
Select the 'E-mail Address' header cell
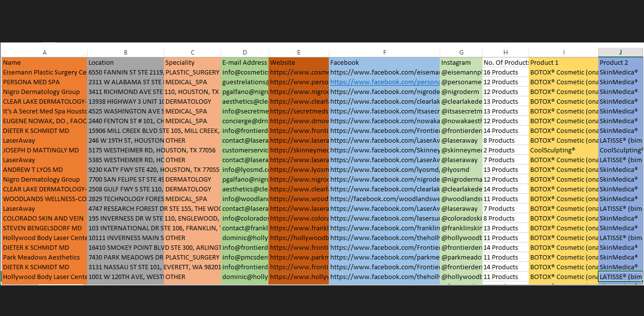click(245, 63)
